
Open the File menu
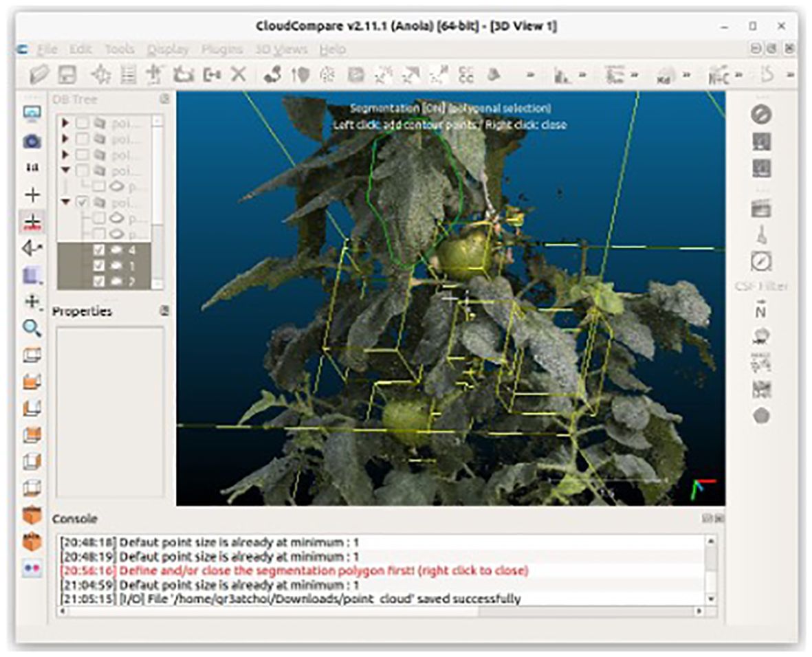47,49
